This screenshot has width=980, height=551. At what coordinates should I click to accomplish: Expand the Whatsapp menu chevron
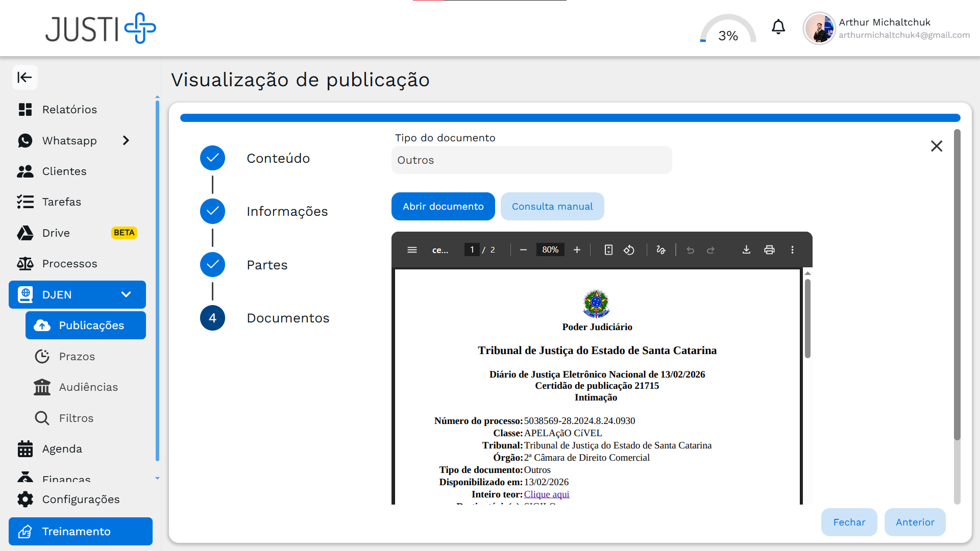[126, 140]
